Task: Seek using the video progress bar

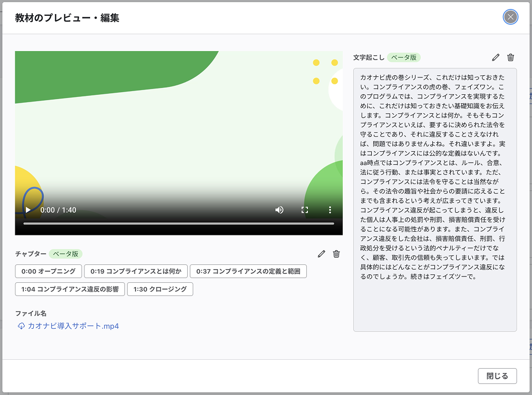Action: click(179, 223)
